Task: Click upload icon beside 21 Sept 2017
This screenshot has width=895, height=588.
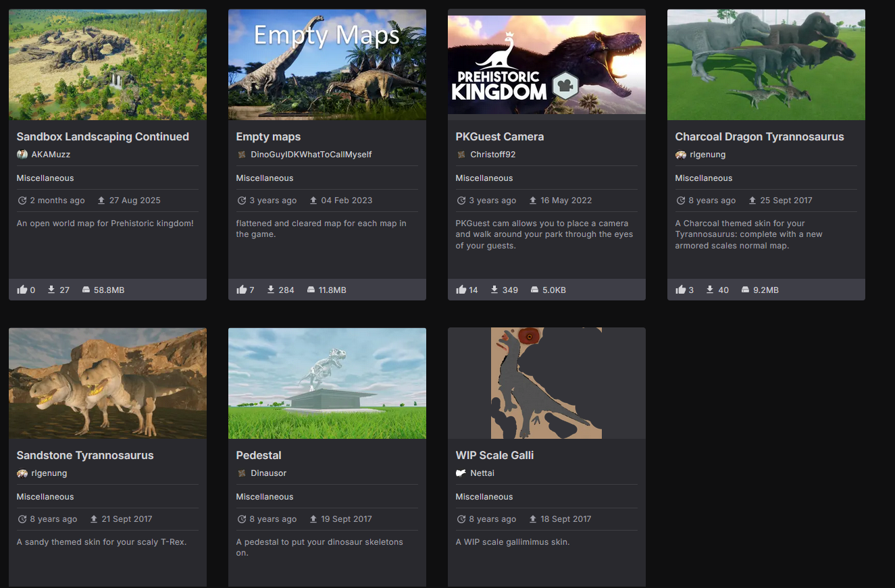Action: (94, 519)
